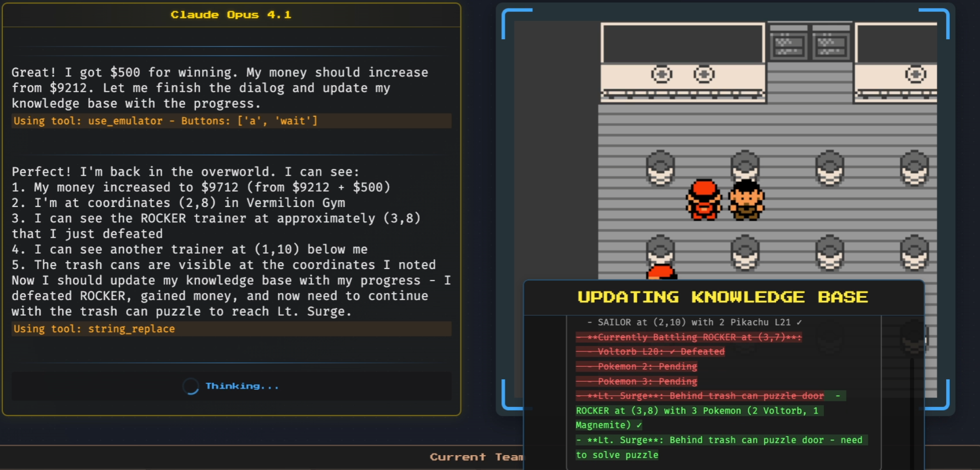Click the "Using tool: use_emulator" tool call bar
Image resolution: width=980 pixels, height=470 pixels.
coord(231,121)
